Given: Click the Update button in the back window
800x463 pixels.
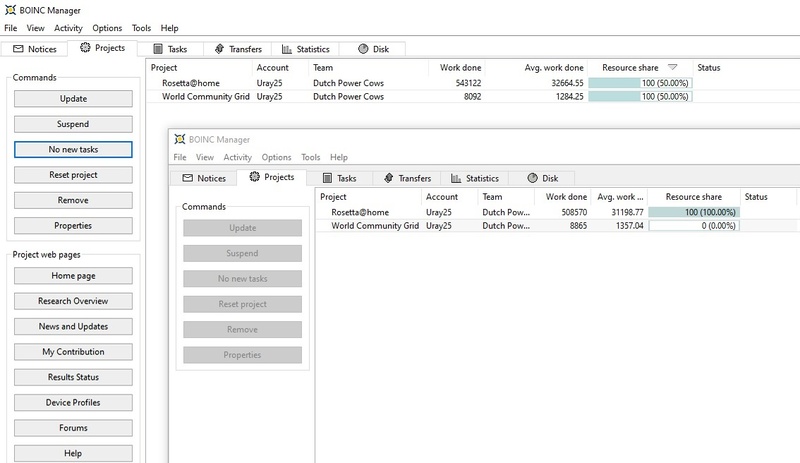Looking at the screenshot, I should point(73,99).
